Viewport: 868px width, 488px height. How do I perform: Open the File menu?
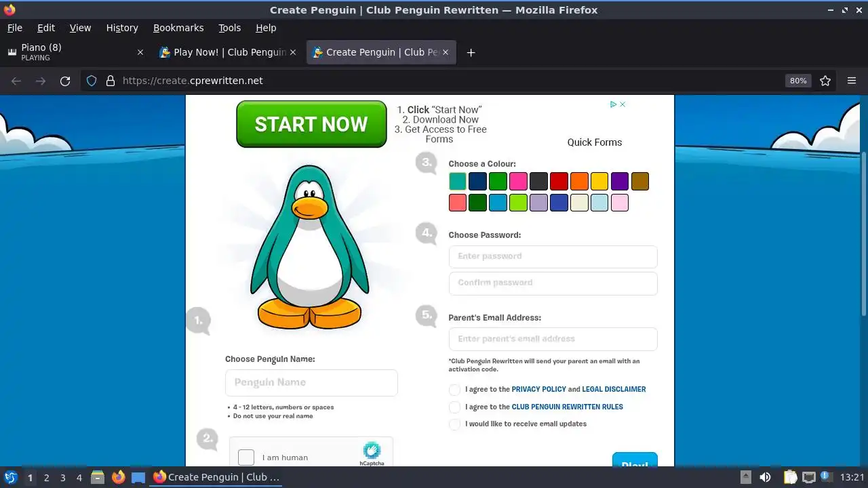point(14,28)
